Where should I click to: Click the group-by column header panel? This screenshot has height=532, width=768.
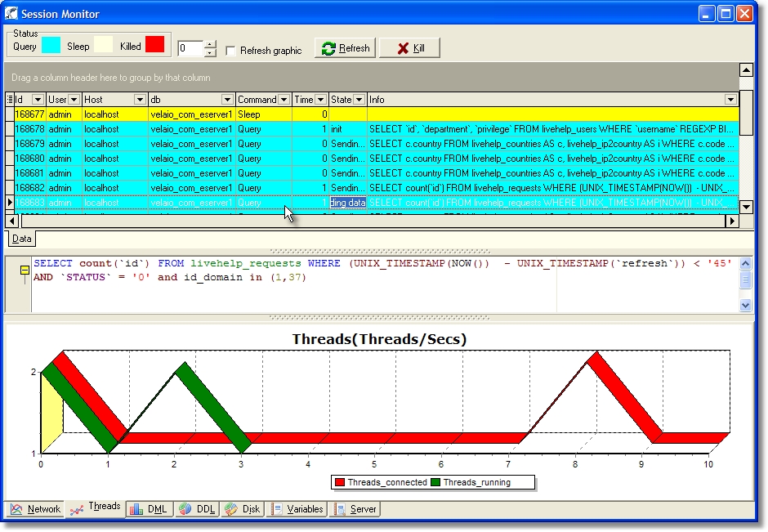[372, 78]
